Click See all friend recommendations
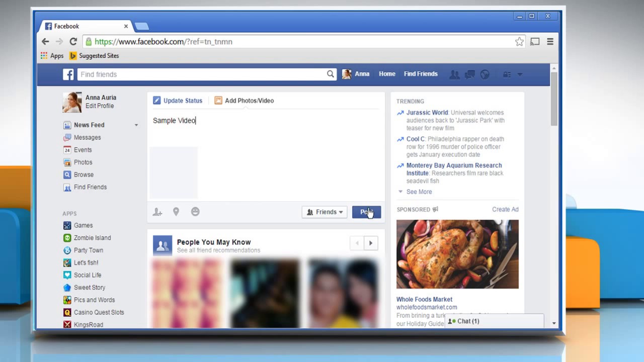The width and height of the screenshot is (644, 362). [x=218, y=250]
